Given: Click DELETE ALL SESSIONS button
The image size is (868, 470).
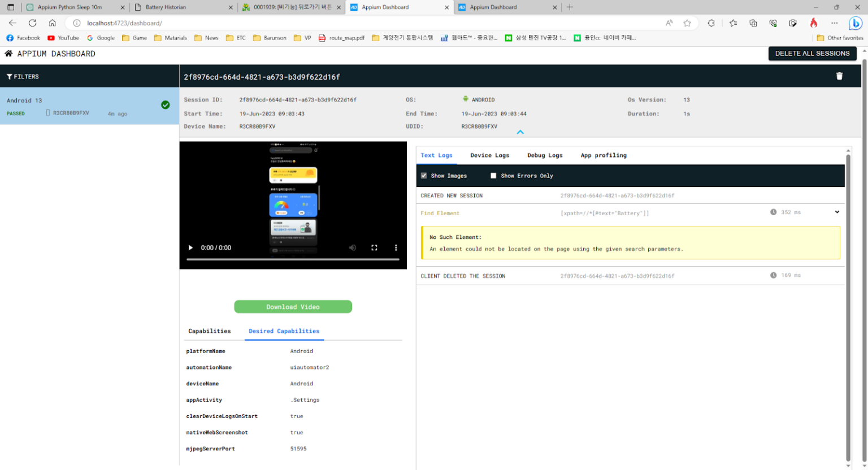Looking at the screenshot, I should click(x=812, y=54).
